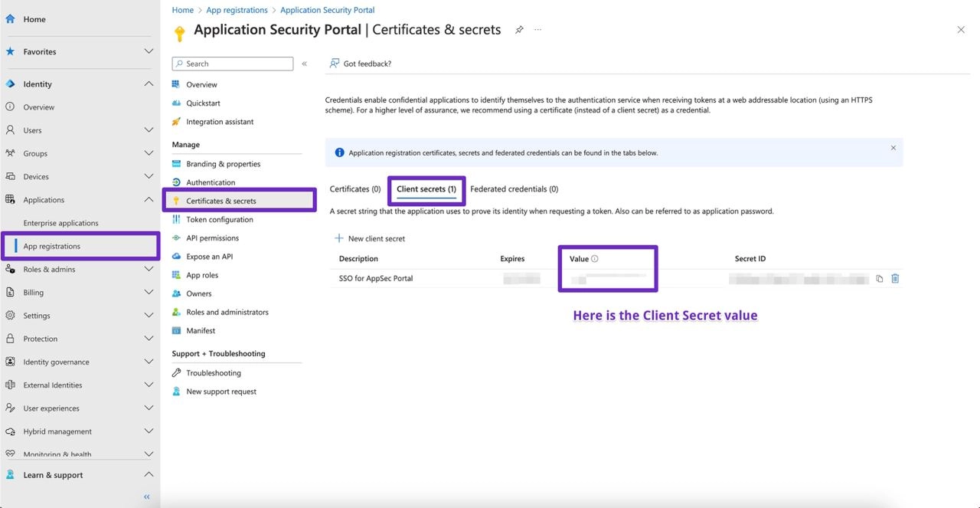
Task: Click New client secret button
Action: click(x=370, y=239)
